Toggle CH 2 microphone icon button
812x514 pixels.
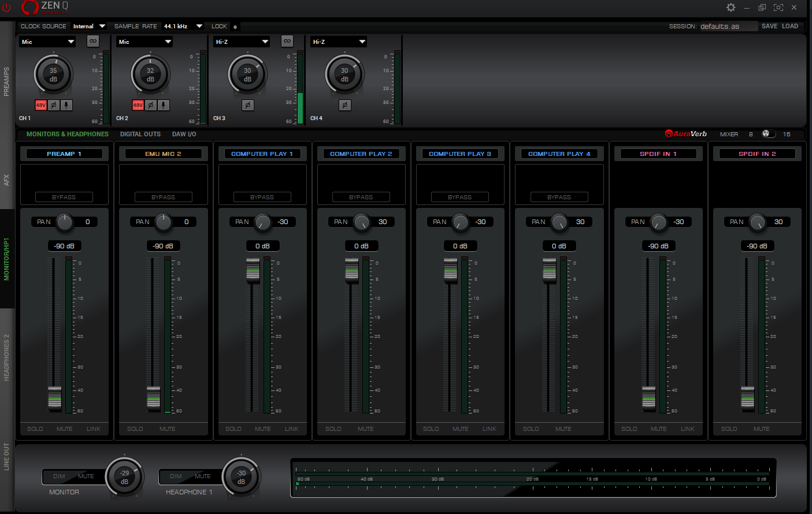click(164, 105)
